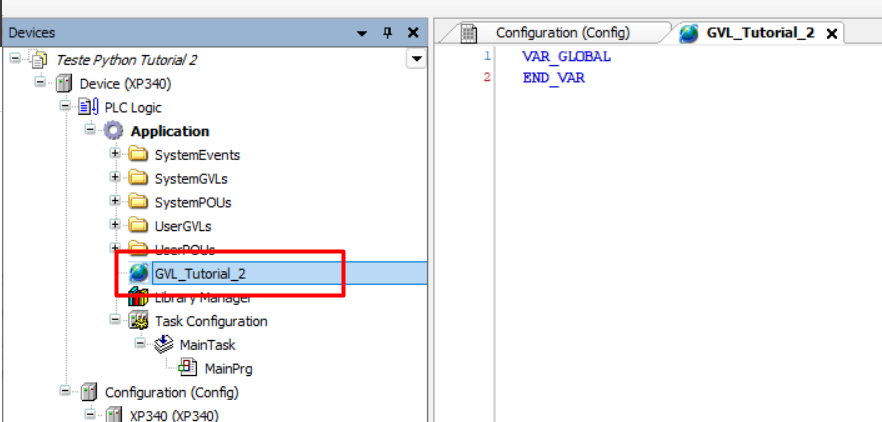This screenshot has height=422, width=882.
Task: Click the PLC Logic icon
Action: [89, 107]
